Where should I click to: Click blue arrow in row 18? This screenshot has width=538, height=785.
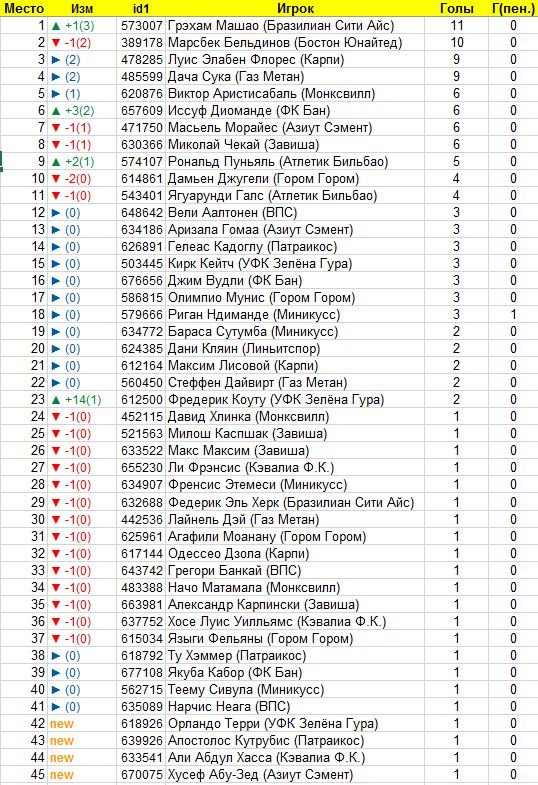pos(56,315)
